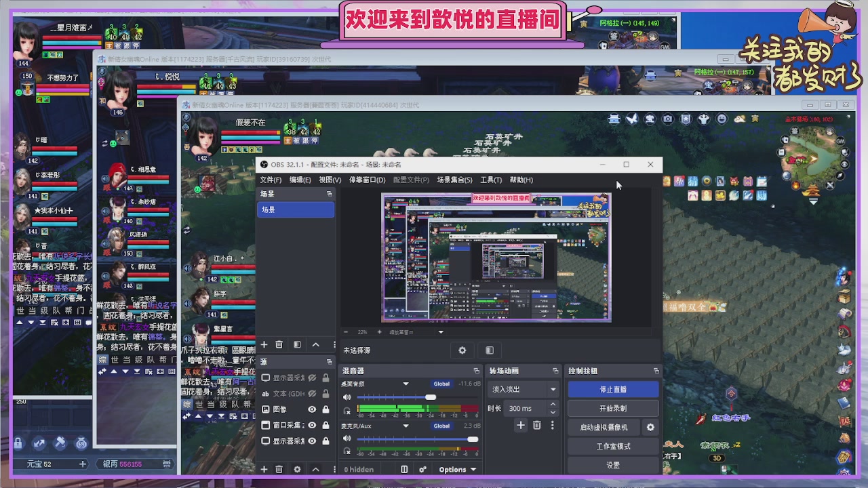
Task: Increase transition duration with the up arrow
Action: (x=553, y=405)
